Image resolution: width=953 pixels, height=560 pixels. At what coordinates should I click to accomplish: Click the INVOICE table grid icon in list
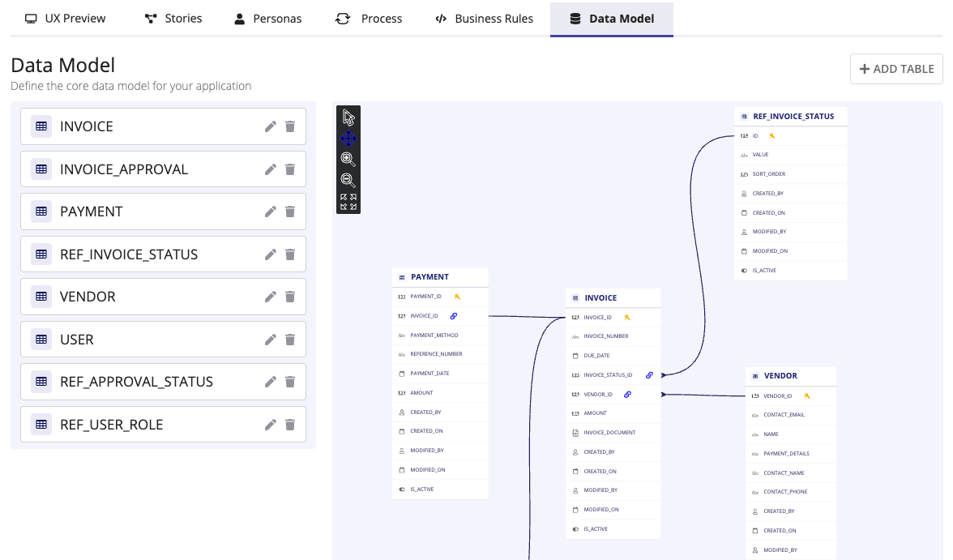click(x=41, y=126)
